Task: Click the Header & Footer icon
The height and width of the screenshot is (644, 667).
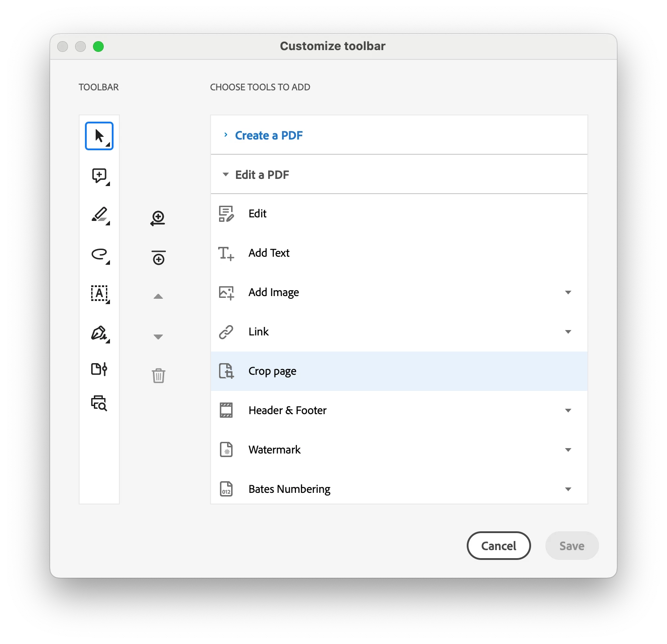Action: 226,410
